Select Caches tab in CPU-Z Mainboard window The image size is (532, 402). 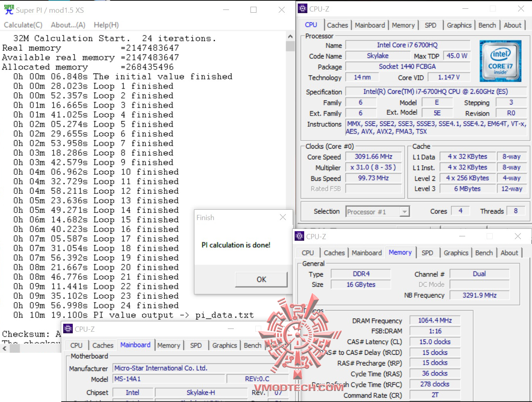click(103, 345)
